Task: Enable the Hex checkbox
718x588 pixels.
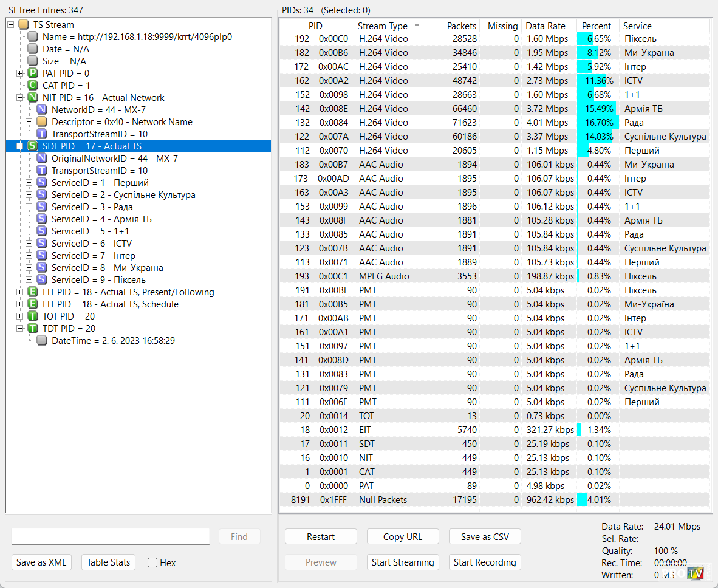Action: point(153,562)
